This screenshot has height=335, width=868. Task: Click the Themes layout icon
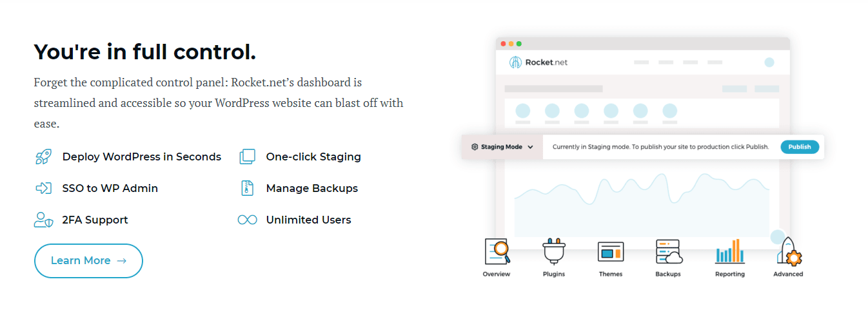(611, 251)
